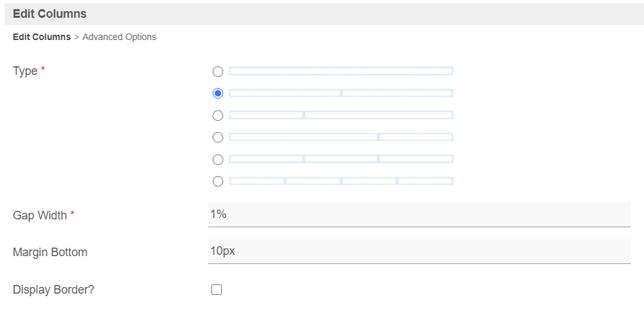This screenshot has height=310, width=644.
Task: Enable the Display Border checkbox
Action: (x=217, y=290)
